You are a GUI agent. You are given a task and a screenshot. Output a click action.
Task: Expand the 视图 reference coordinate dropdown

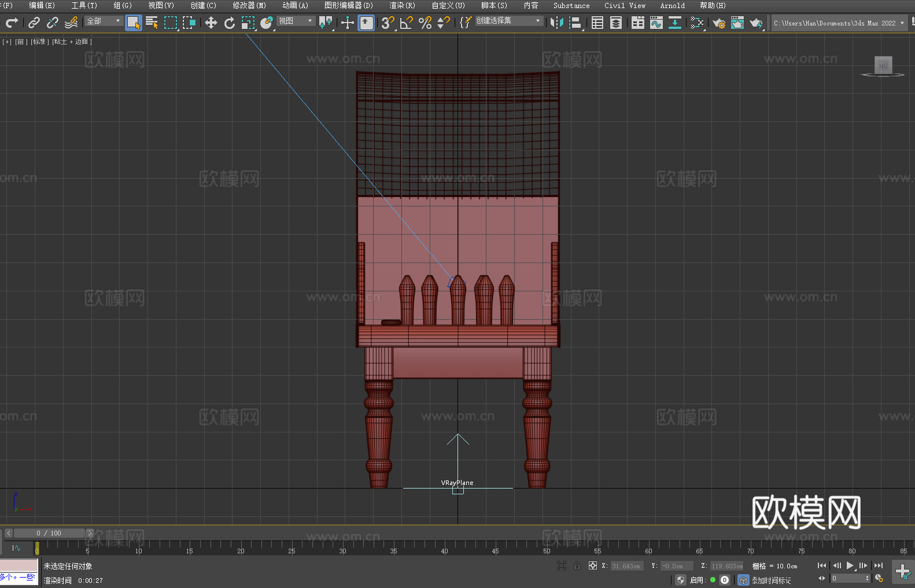click(296, 21)
